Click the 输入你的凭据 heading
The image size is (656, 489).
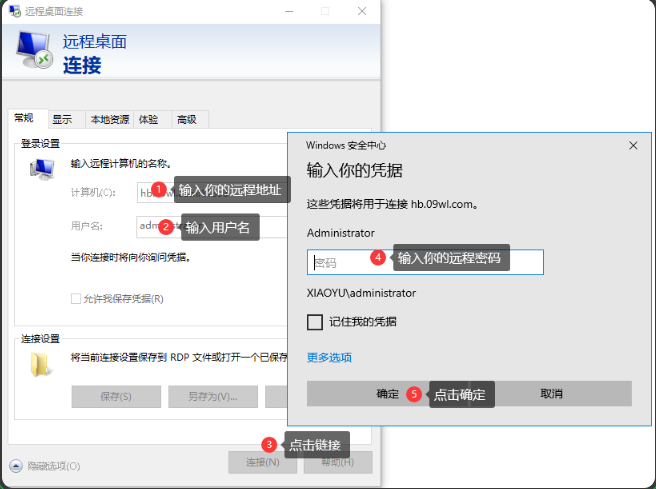point(355,170)
